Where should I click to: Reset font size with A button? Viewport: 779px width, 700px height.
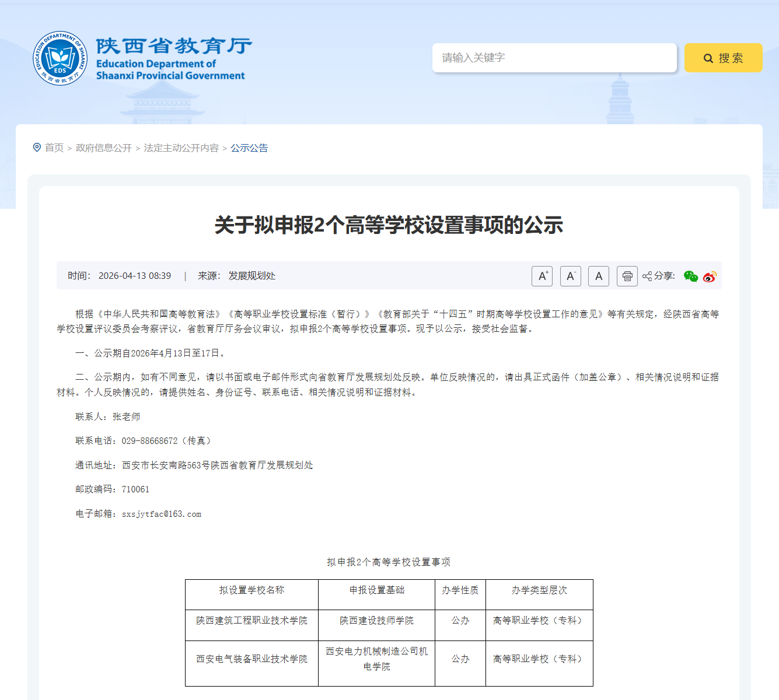[598, 276]
